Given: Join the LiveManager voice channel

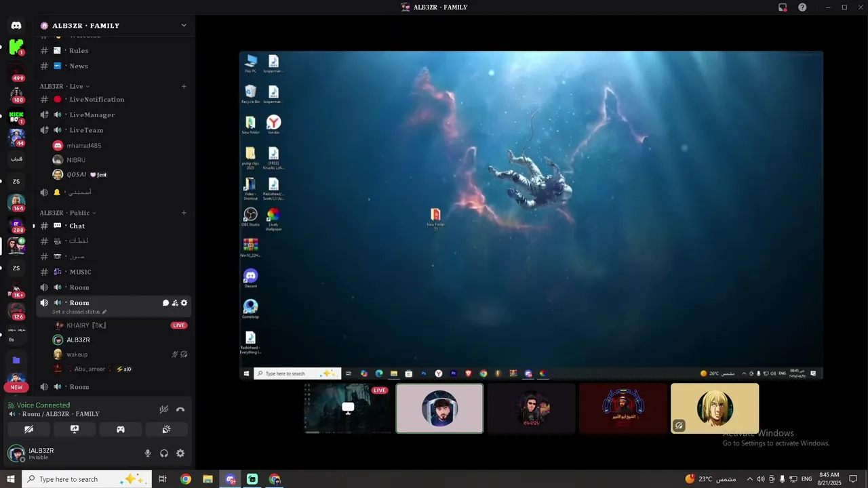Looking at the screenshot, I should (x=114, y=115).
